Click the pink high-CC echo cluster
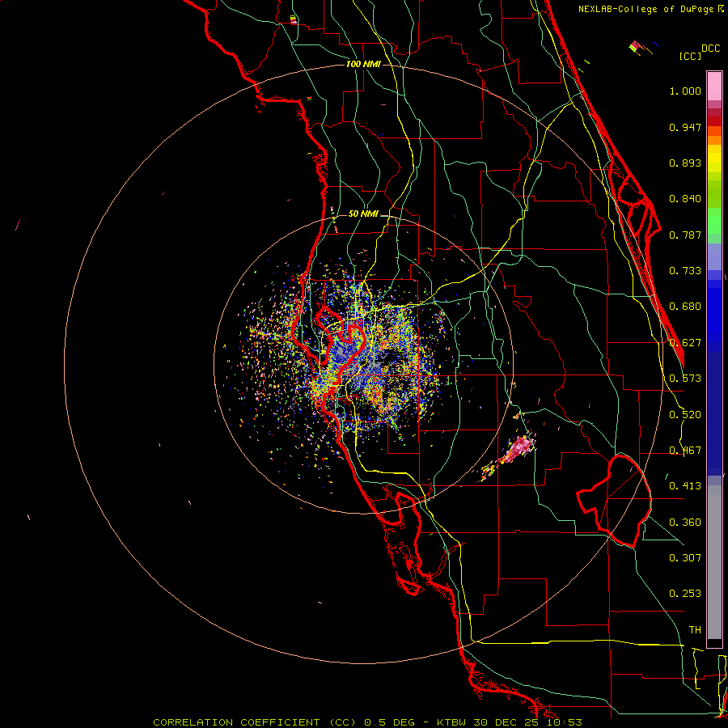Image resolution: width=728 pixels, height=728 pixels. [x=518, y=448]
